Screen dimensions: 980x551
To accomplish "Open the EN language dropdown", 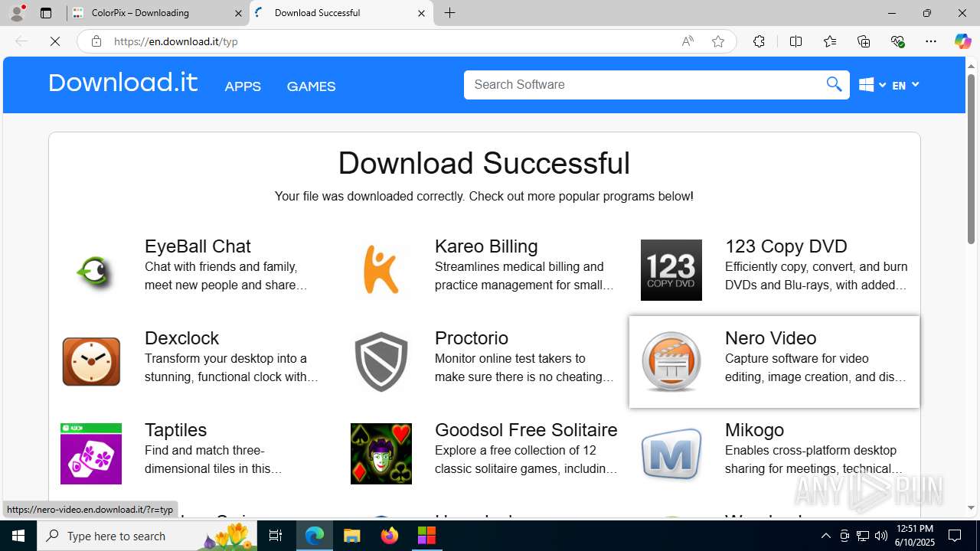I will click(905, 85).
